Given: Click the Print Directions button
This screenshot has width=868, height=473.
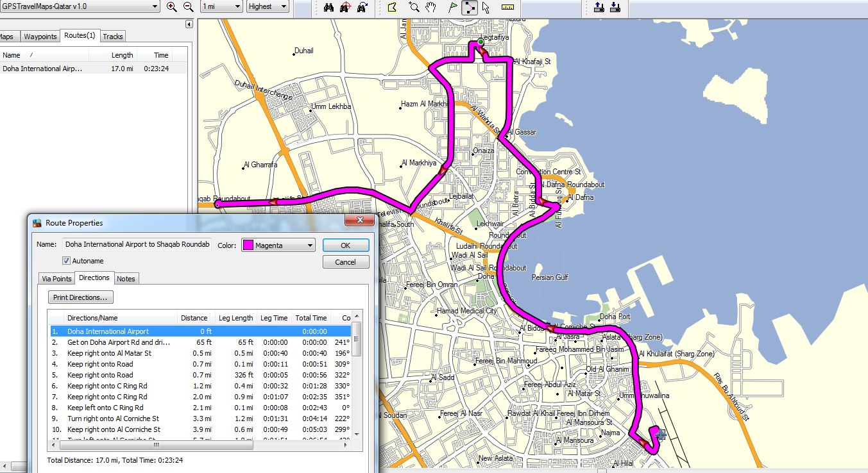Looking at the screenshot, I should (x=80, y=297).
